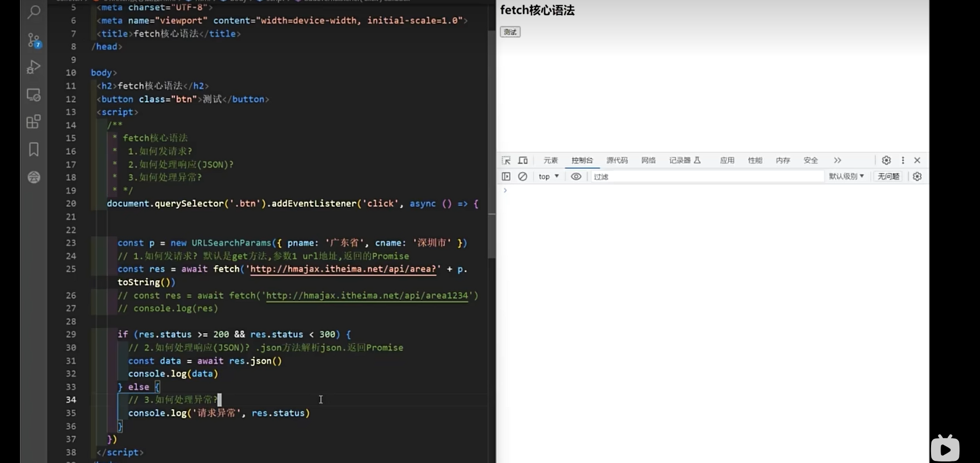Select the inspect element picker in DevTools
This screenshot has width=980, height=463.
tap(506, 160)
